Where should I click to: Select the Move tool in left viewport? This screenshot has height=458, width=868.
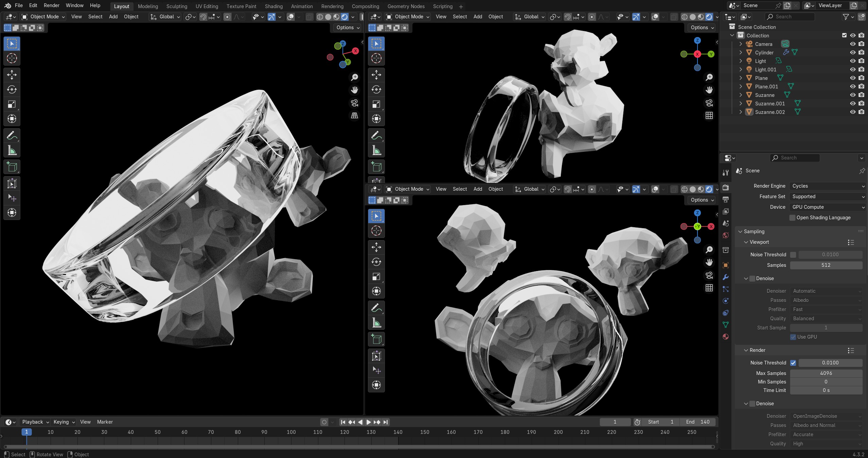tap(12, 75)
